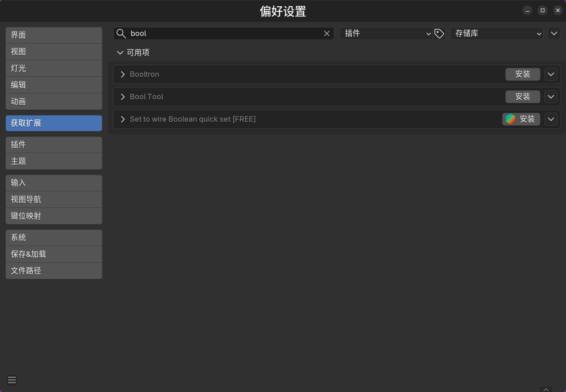The image size is (566, 392).
Task: Open the extension settings arrow beside 存储库
Action: (554, 34)
